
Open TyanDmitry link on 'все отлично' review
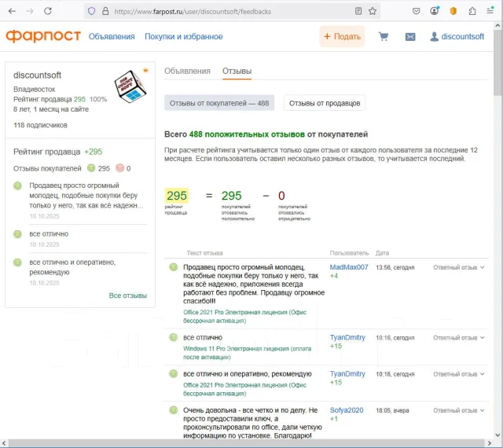pos(347,337)
